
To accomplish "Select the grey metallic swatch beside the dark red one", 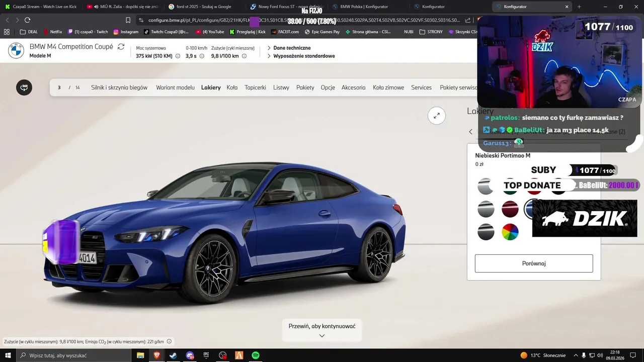I will (x=486, y=209).
